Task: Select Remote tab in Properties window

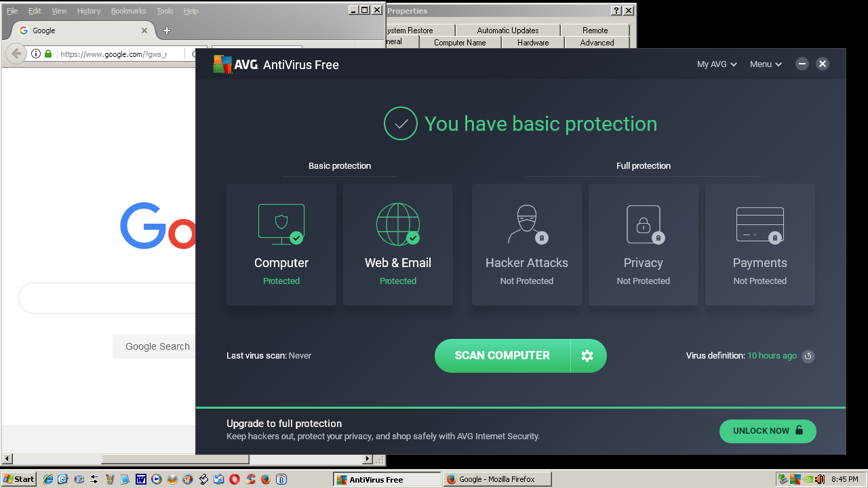Action: point(595,30)
